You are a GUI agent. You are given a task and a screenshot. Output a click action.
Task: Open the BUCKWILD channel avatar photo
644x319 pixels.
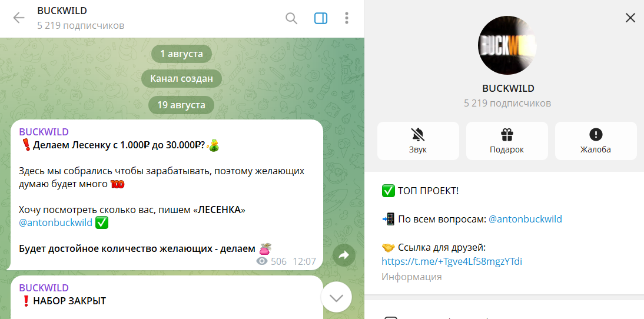pos(507,45)
